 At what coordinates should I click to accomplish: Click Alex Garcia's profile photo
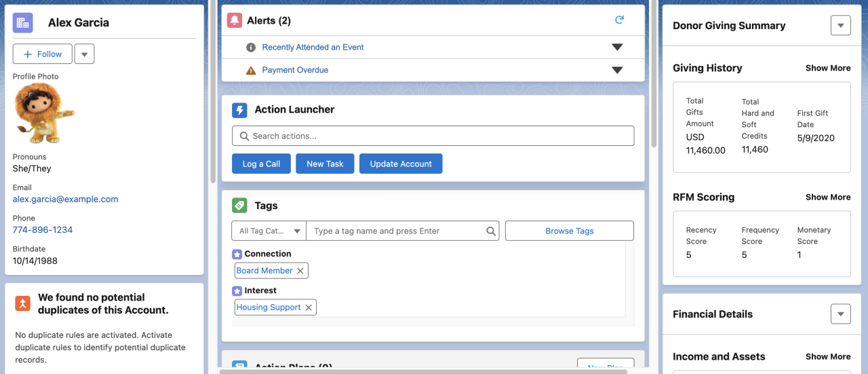click(44, 113)
